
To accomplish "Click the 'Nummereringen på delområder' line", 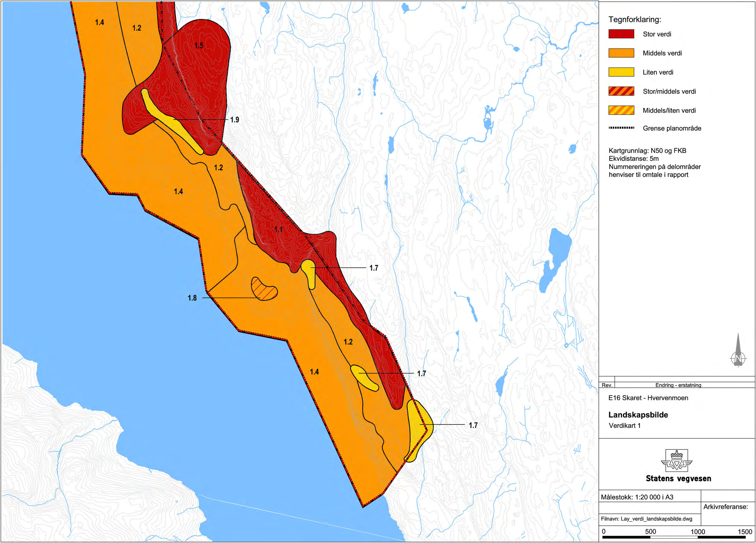I will point(655,167).
